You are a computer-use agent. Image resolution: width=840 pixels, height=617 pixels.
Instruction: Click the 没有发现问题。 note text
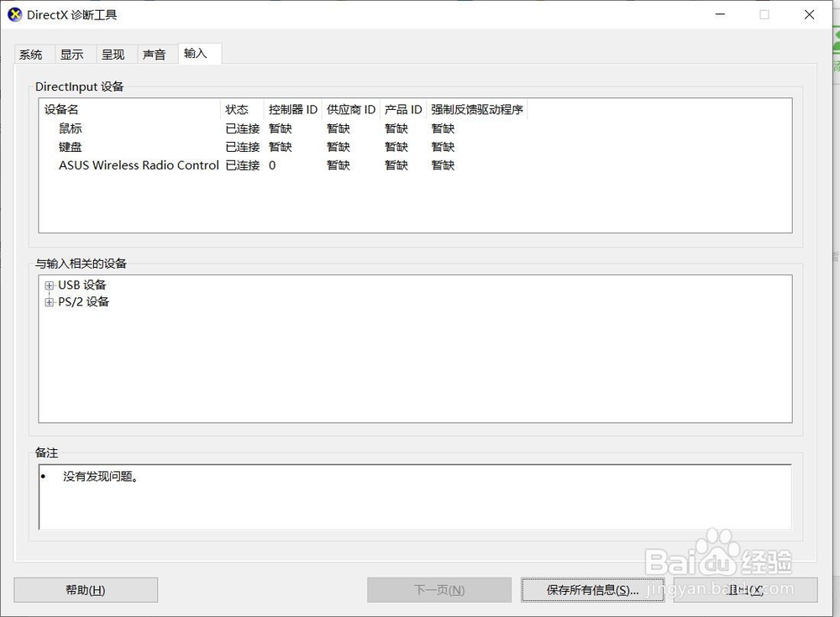101,476
